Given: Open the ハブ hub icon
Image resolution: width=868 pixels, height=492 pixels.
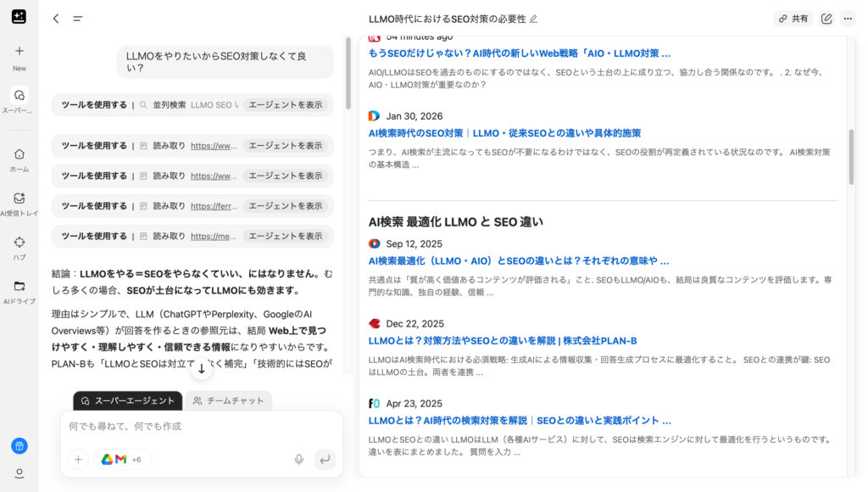Looking at the screenshot, I should click(19, 242).
